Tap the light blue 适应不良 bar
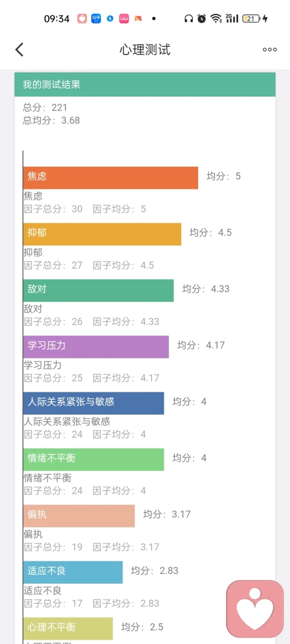The height and width of the screenshot is (644, 290). coord(73,572)
